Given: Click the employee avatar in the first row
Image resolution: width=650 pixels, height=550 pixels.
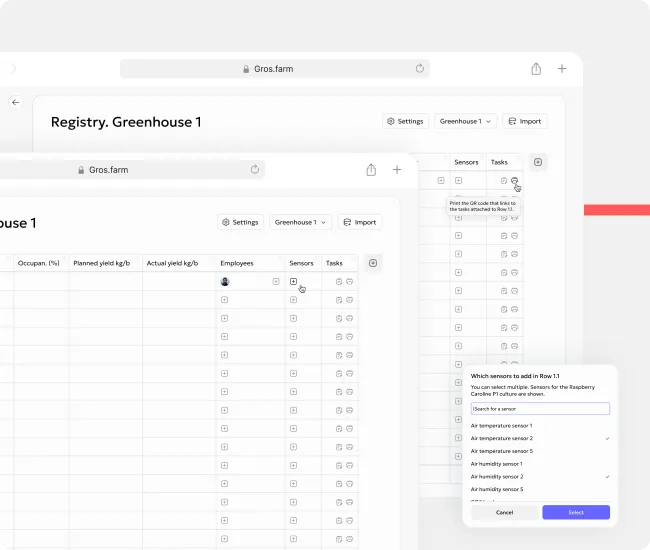Looking at the screenshot, I should pyautogui.click(x=225, y=282).
